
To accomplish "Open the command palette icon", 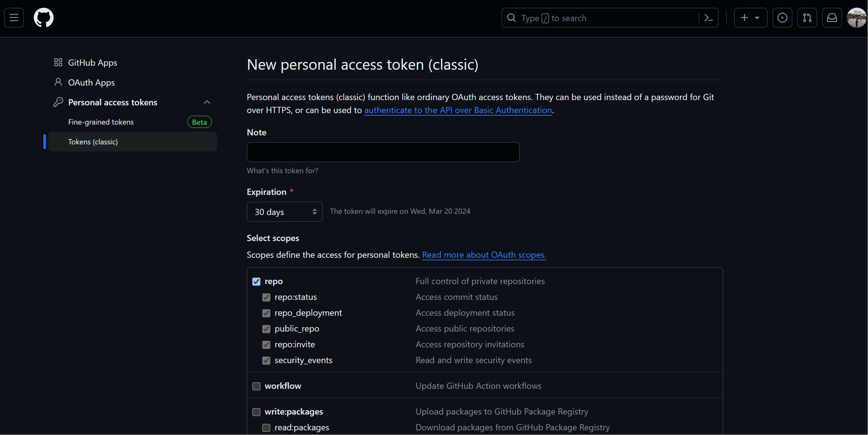I will pos(708,18).
